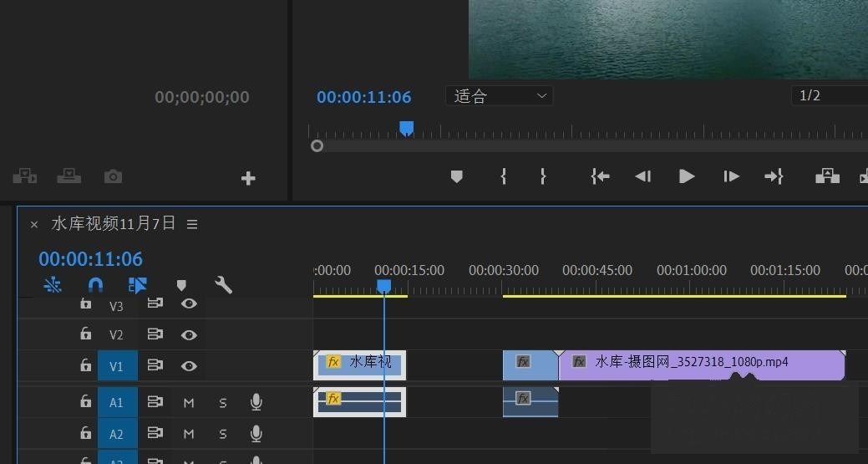Play the sequence in Program monitor

pos(687,176)
